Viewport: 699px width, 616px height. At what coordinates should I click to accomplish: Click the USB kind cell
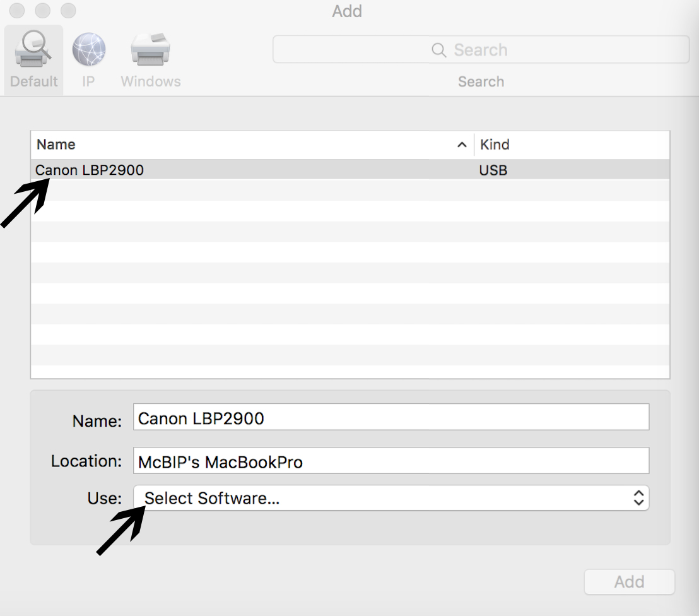(493, 170)
